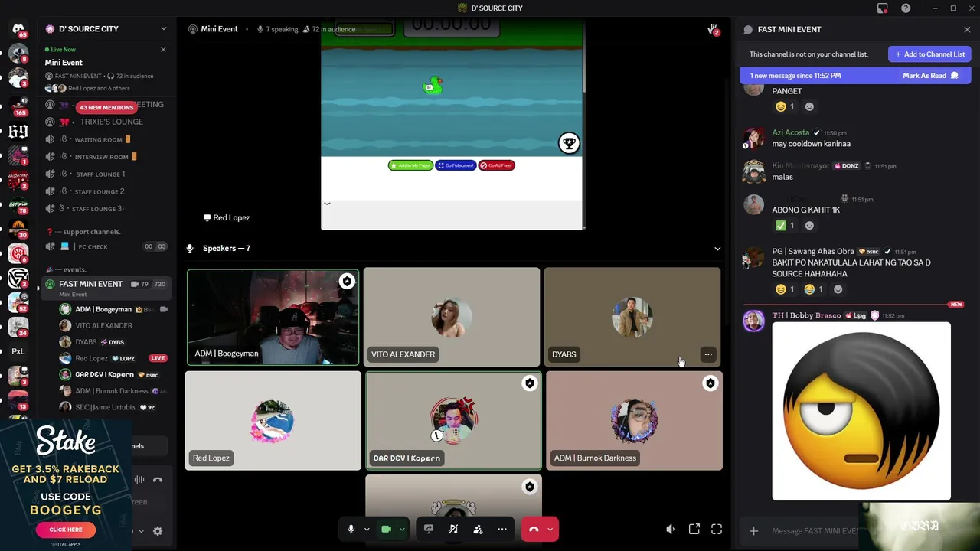Focus ADM | Boogeyman video tile

[x=273, y=317]
